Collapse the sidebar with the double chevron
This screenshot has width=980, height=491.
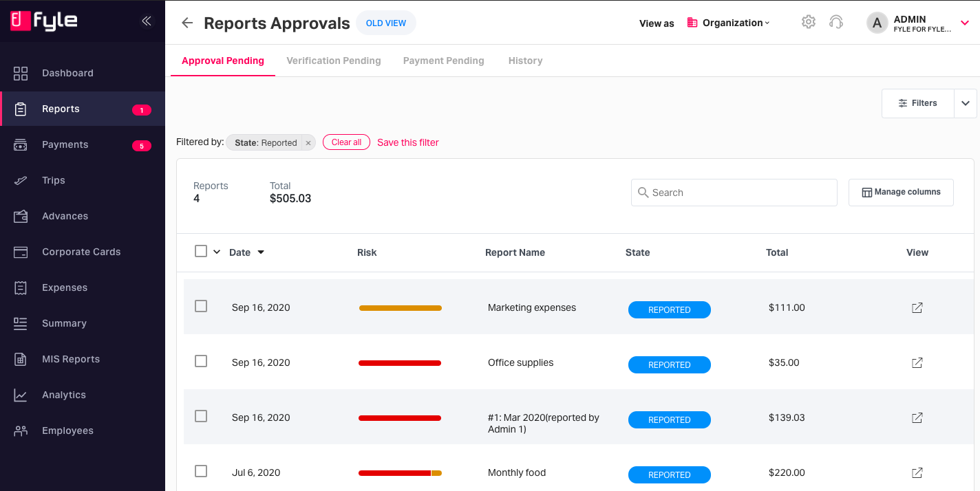(x=146, y=21)
